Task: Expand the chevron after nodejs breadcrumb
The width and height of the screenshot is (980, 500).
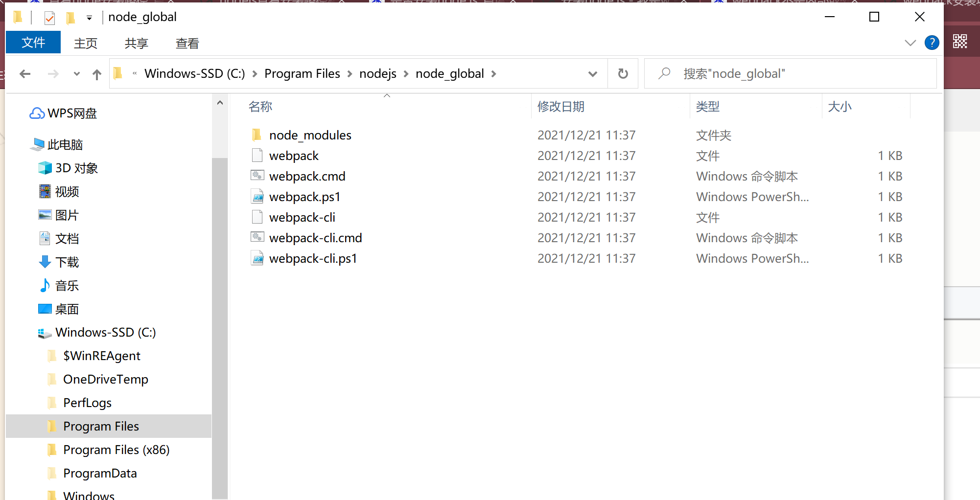Action: [406, 74]
